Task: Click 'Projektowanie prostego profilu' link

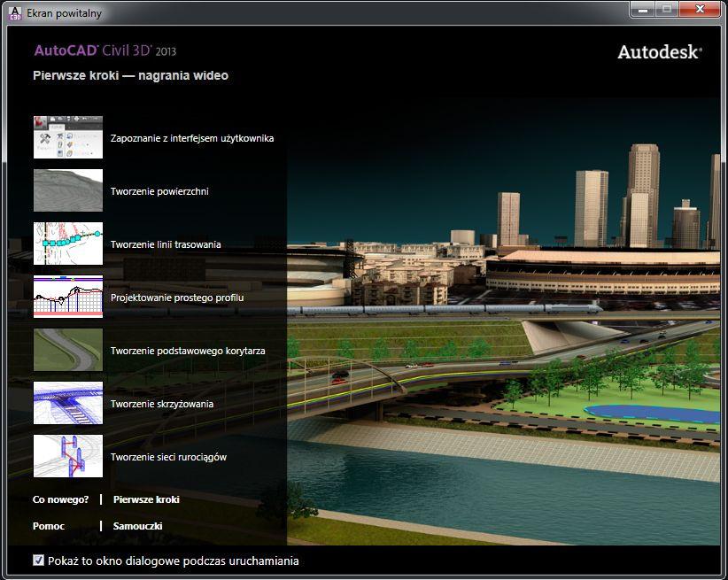Action: (177, 298)
